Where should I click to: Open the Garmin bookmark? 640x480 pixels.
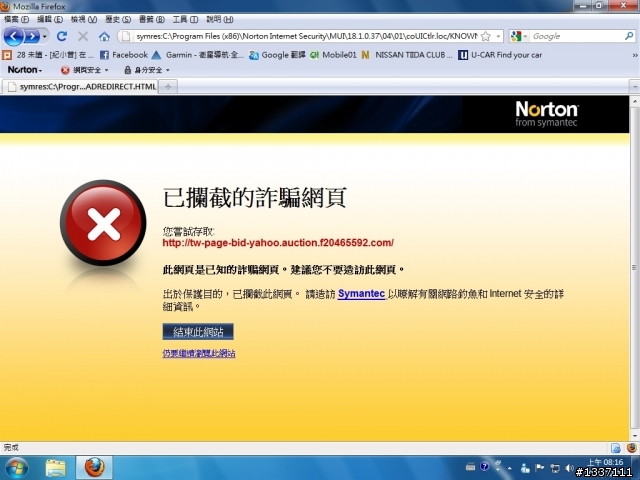[x=198, y=55]
